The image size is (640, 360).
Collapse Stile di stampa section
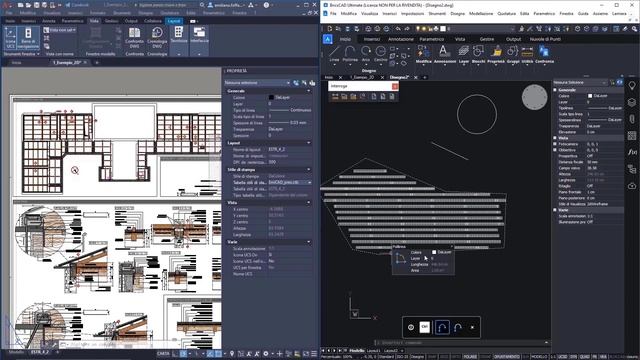(x=309, y=169)
